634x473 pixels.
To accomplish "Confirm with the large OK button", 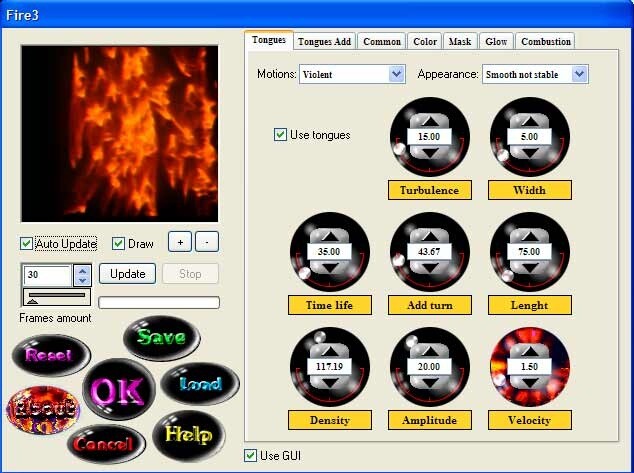I will tap(119, 390).
